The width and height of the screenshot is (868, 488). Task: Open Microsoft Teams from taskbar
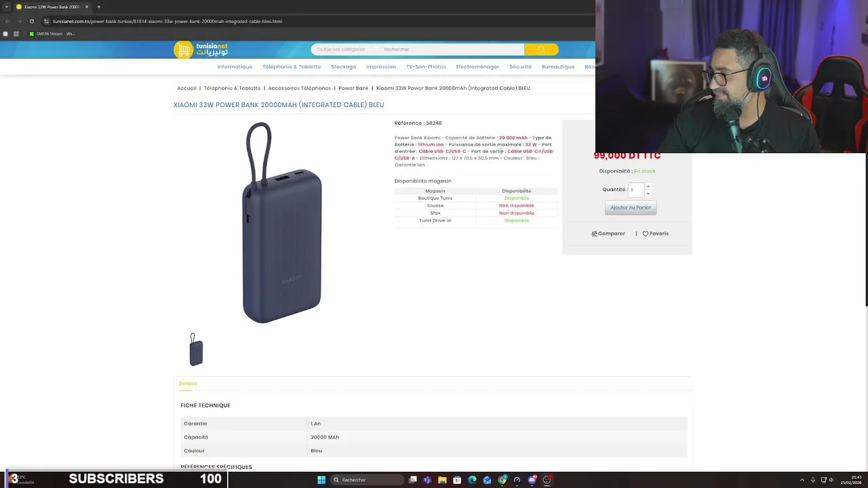427,480
